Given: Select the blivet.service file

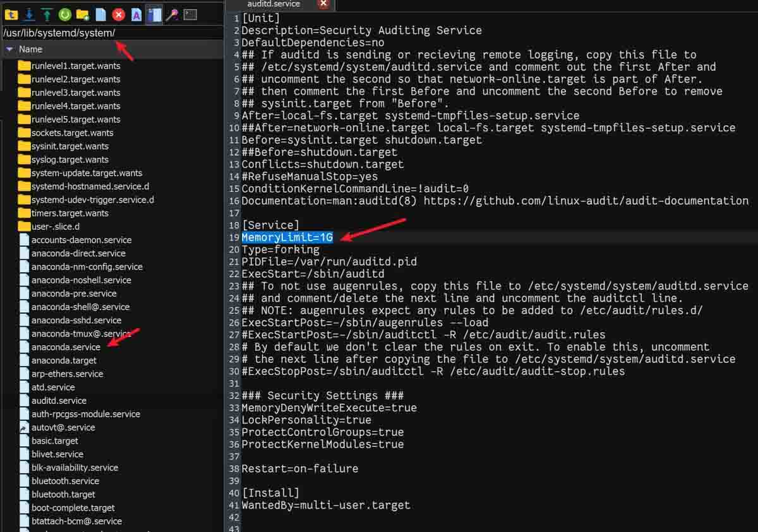Looking at the screenshot, I should pyautogui.click(x=51, y=454).
